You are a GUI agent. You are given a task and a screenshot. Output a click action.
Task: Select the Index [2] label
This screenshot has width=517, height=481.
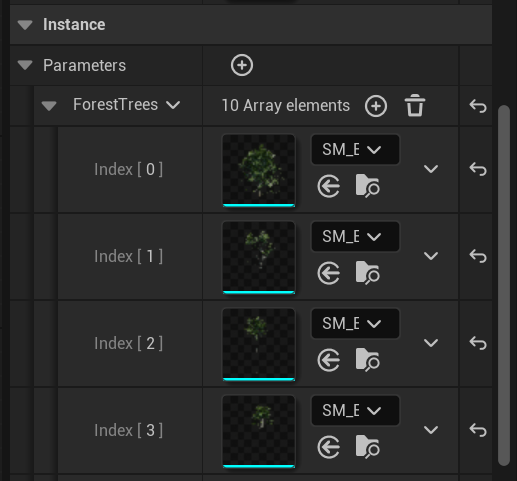128,343
